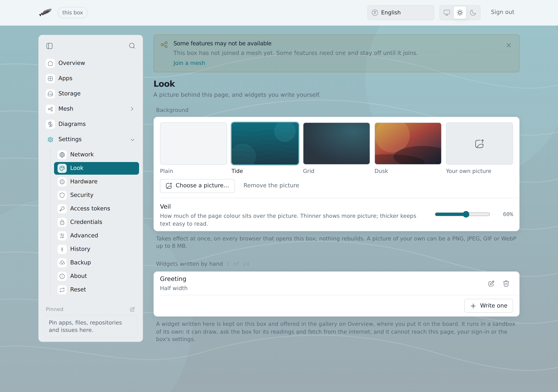Open the English language dropdown
Image resolution: width=558 pixels, height=392 pixels.
401,13
